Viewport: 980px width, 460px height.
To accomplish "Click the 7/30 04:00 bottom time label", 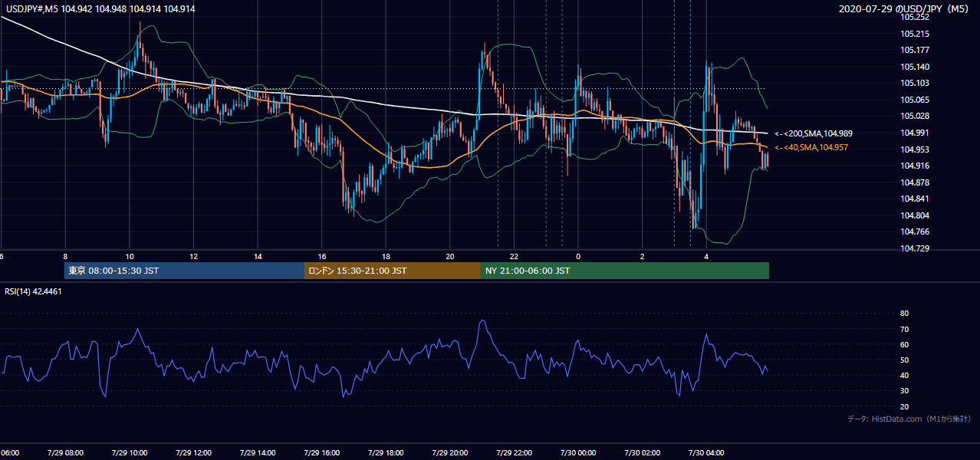I will click(706, 452).
